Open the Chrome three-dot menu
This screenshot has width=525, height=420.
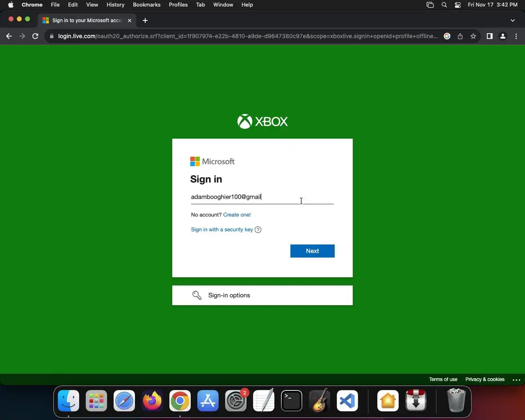516,36
